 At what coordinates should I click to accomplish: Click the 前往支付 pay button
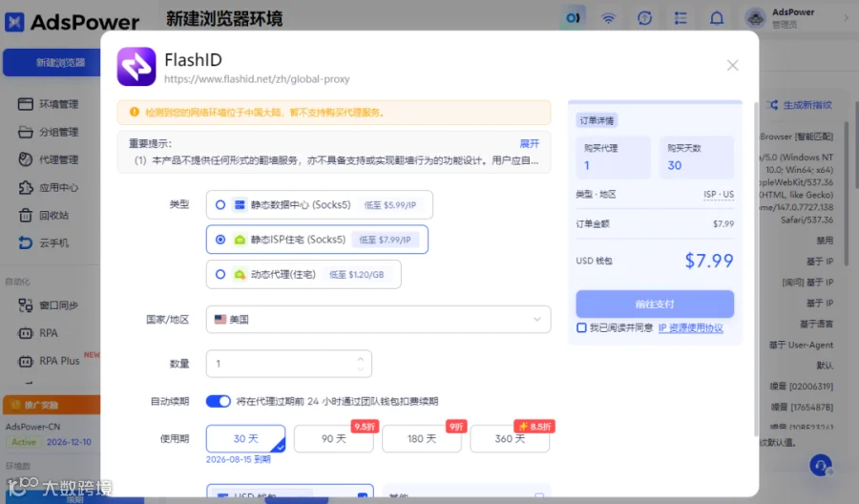click(655, 304)
